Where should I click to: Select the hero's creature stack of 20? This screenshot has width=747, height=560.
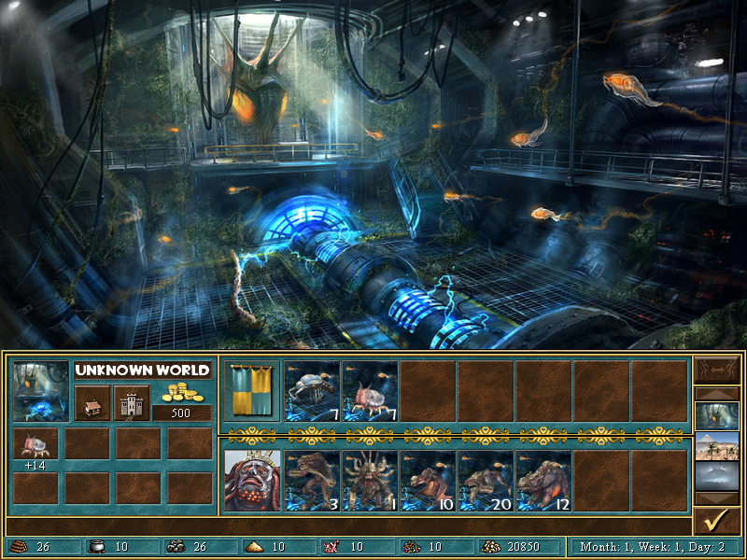486,481
